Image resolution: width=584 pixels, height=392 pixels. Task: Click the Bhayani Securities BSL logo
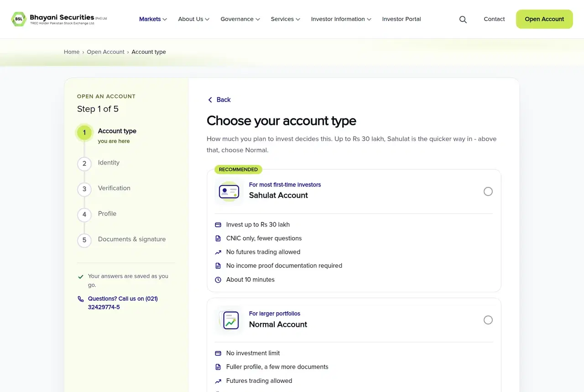click(59, 19)
